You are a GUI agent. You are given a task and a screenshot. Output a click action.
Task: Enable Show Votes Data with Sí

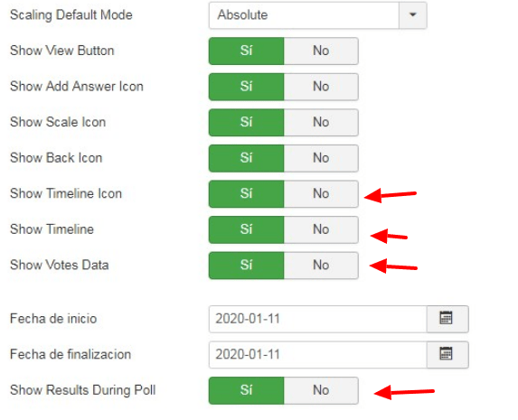247,266
